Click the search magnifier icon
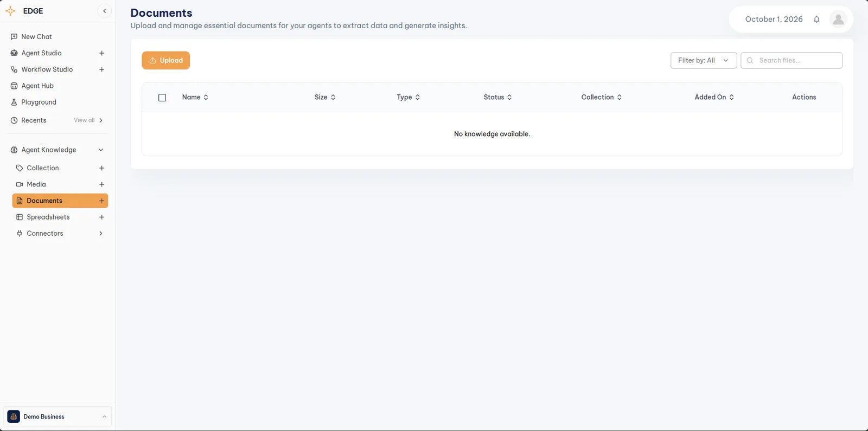The height and width of the screenshot is (431, 868). tap(750, 61)
